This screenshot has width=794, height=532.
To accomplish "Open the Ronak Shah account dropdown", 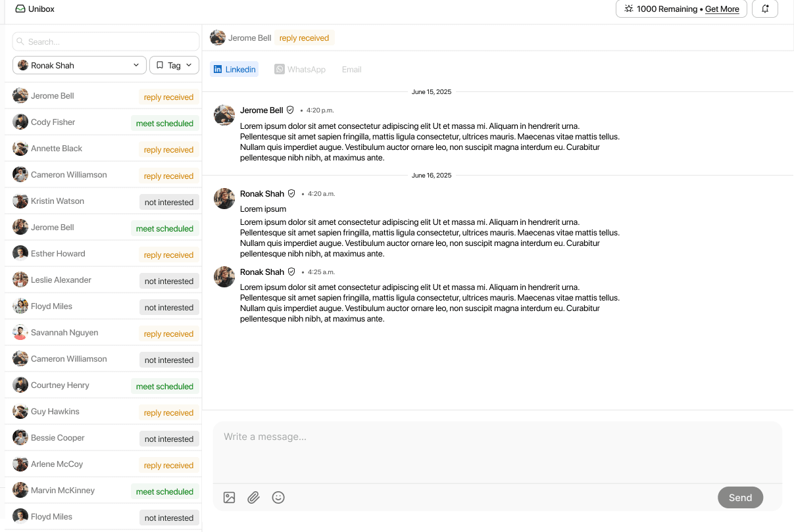I will point(79,65).
